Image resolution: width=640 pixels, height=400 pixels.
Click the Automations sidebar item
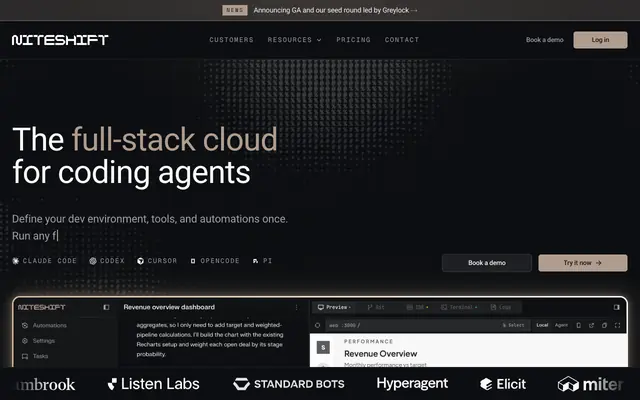point(44,325)
